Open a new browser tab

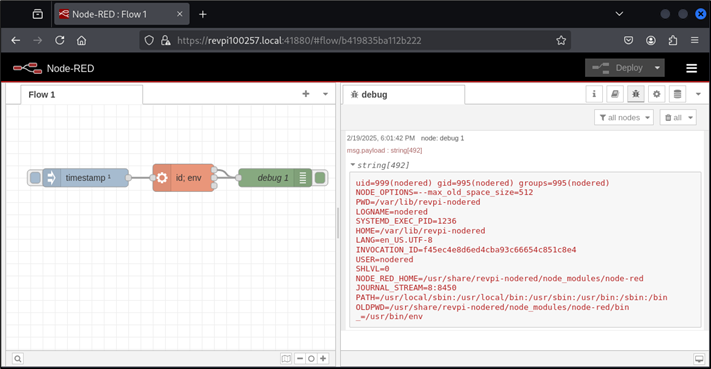click(x=203, y=15)
